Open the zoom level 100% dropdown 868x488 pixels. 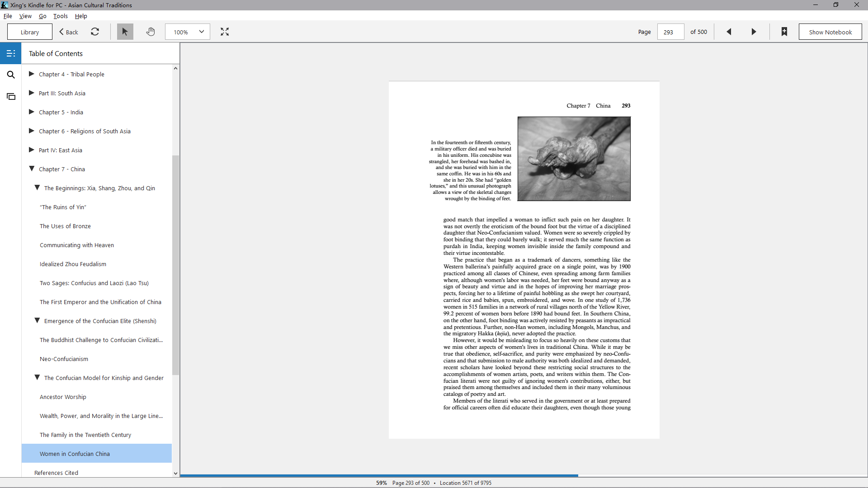point(188,32)
